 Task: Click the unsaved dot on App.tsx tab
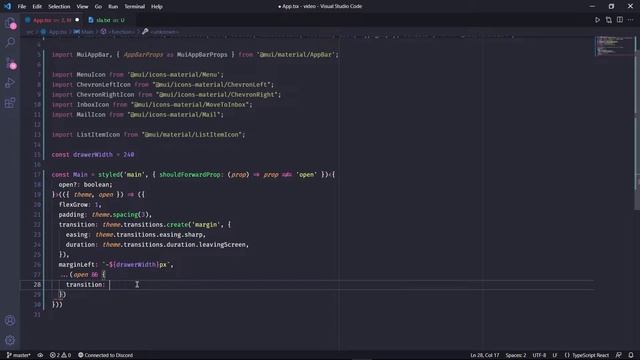(x=77, y=20)
